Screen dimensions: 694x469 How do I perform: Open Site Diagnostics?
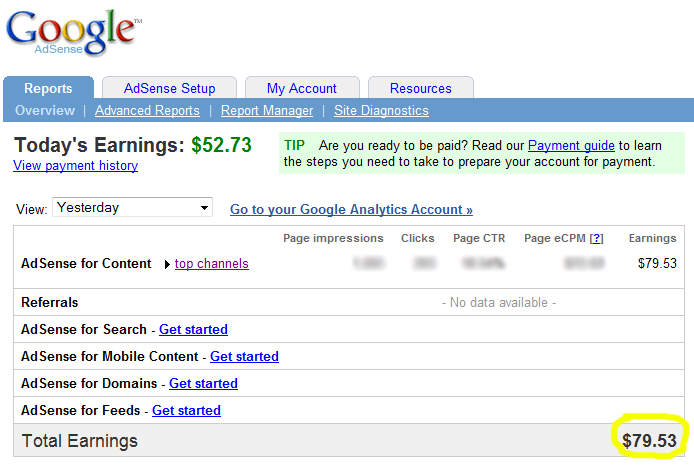(381, 110)
